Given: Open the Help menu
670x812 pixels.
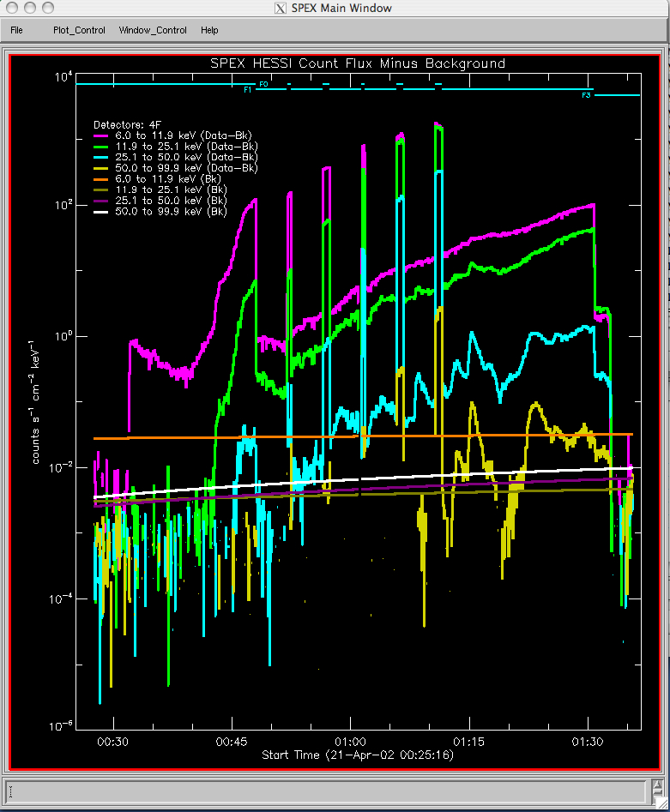Looking at the screenshot, I should point(209,30).
